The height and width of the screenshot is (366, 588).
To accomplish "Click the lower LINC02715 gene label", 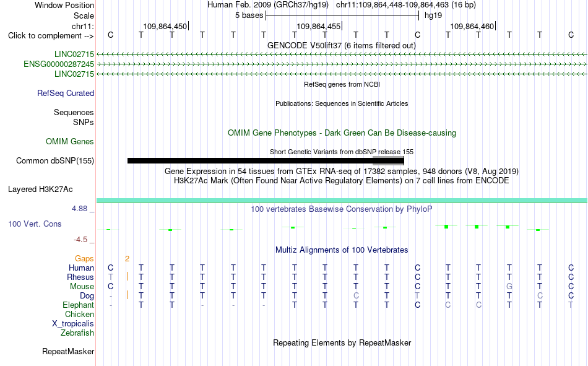I will (74, 74).
